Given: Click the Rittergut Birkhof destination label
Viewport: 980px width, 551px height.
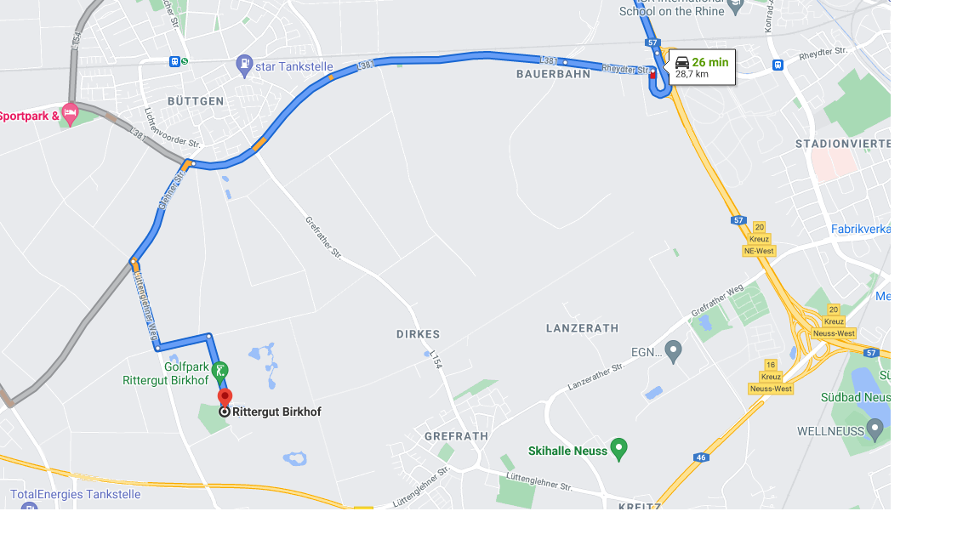Looking at the screenshot, I should (x=276, y=412).
